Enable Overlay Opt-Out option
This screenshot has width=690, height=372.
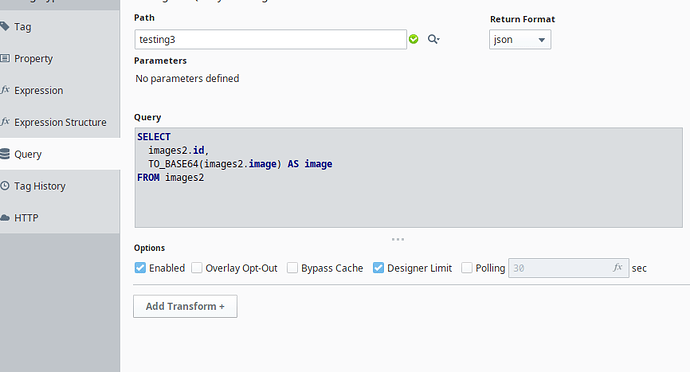click(x=197, y=268)
